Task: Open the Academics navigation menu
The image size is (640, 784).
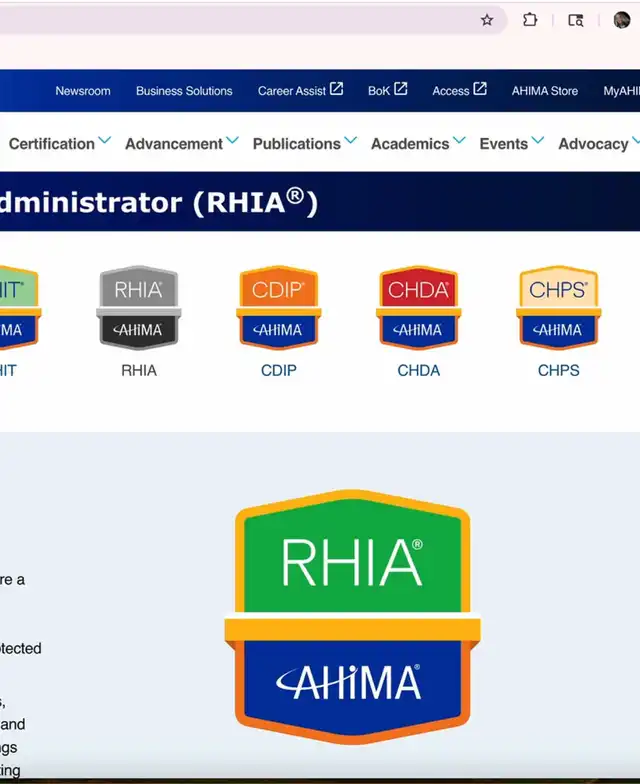Action: [x=417, y=144]
